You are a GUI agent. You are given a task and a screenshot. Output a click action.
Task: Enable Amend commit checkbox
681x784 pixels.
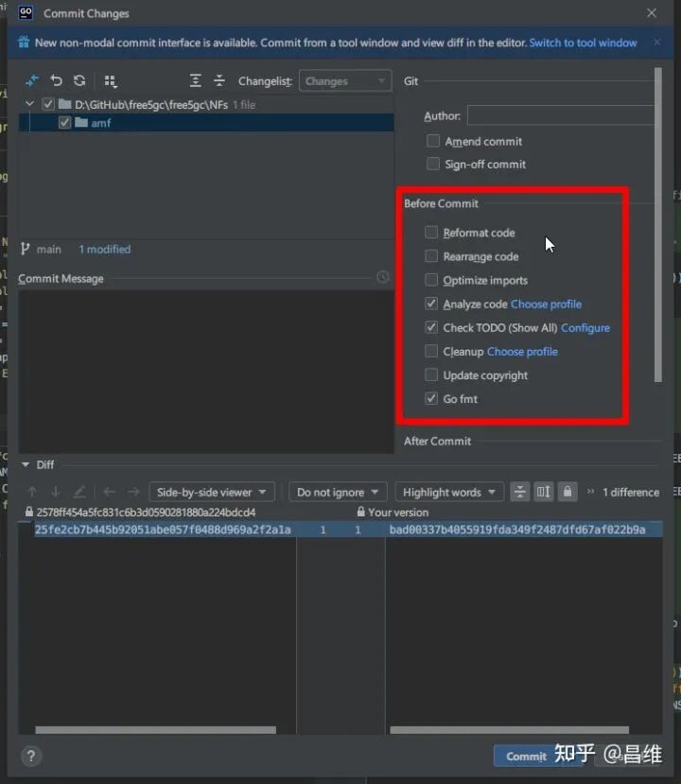tap(433, 141)
